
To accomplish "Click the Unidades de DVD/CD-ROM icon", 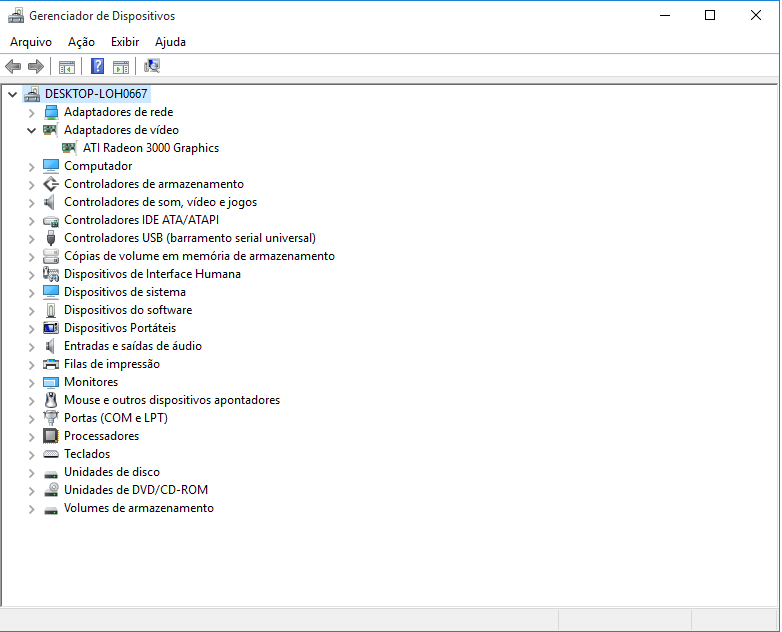I will 51,490.
